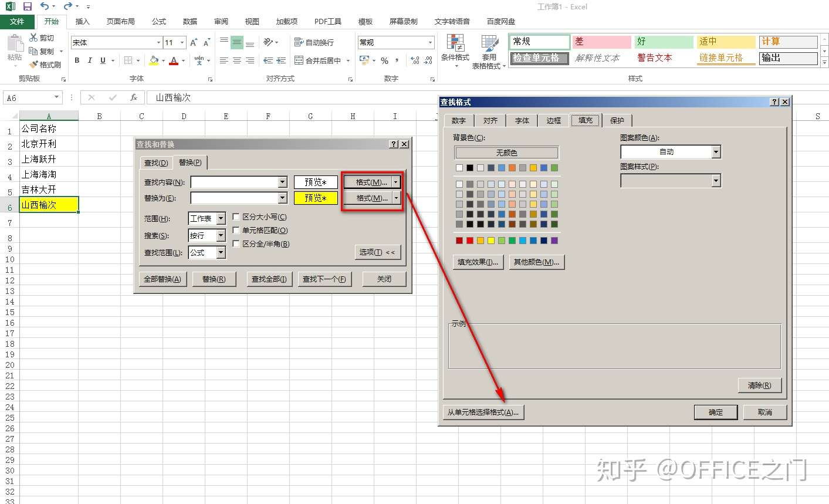
Task: Click the Borders icon in font group
Action: click(128, 60)
